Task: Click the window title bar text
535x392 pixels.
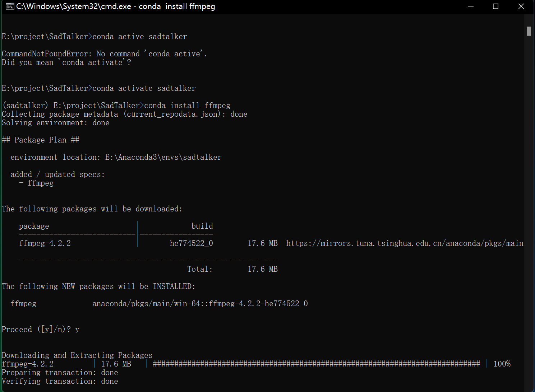Action: click(115, 6)
